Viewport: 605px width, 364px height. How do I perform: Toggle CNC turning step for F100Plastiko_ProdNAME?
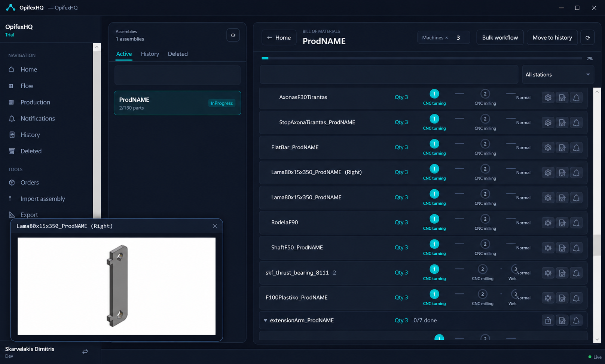[x=434, y=294]
